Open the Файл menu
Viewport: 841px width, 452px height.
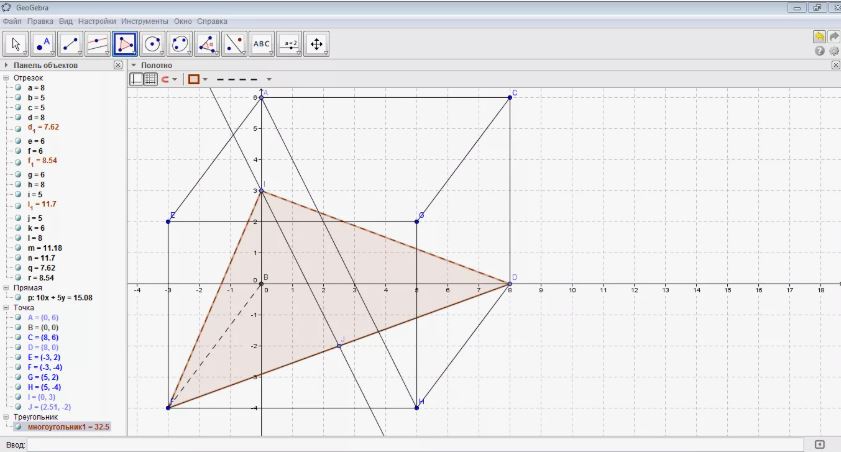coord(12,20)
